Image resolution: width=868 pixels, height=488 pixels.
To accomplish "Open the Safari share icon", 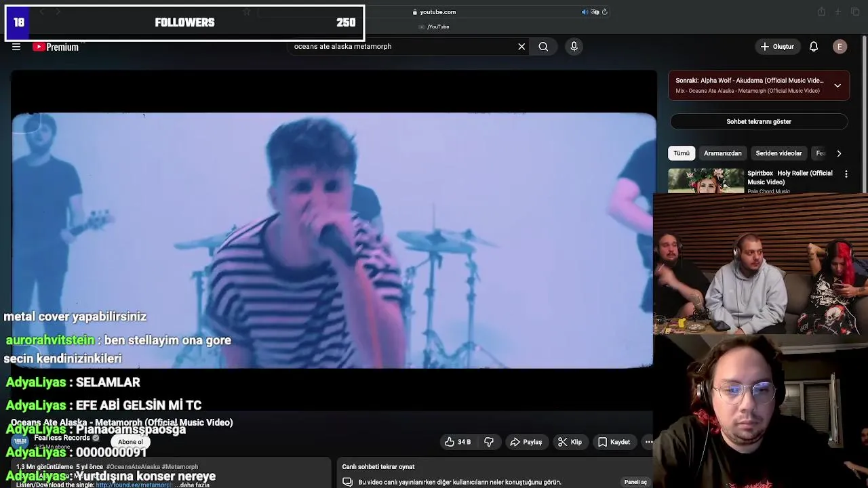I will pyautogui.click(x=821, y=12).
